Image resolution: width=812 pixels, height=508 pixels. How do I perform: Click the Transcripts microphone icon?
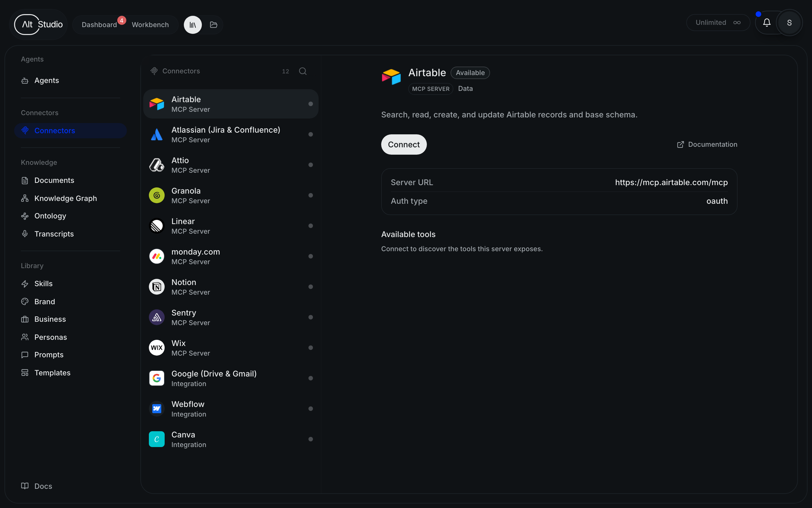pyautogui.click(x=25, y=234)
